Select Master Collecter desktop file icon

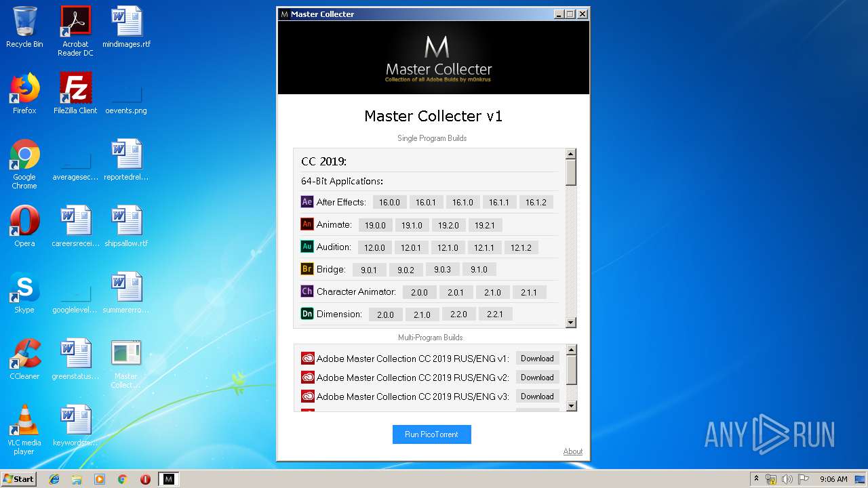pos(126,363)
